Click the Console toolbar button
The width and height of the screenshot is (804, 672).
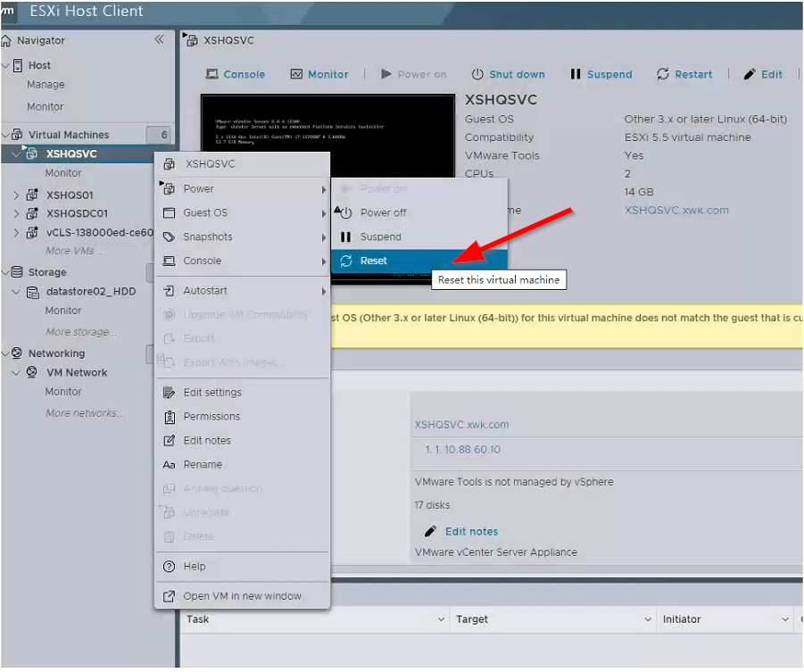236,74
